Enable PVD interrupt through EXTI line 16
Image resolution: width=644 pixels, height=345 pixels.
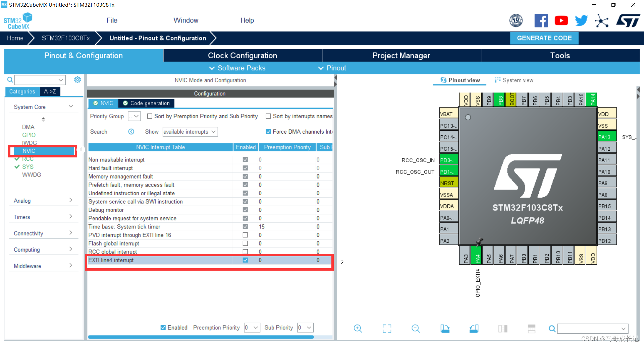(x=245, y=235)
